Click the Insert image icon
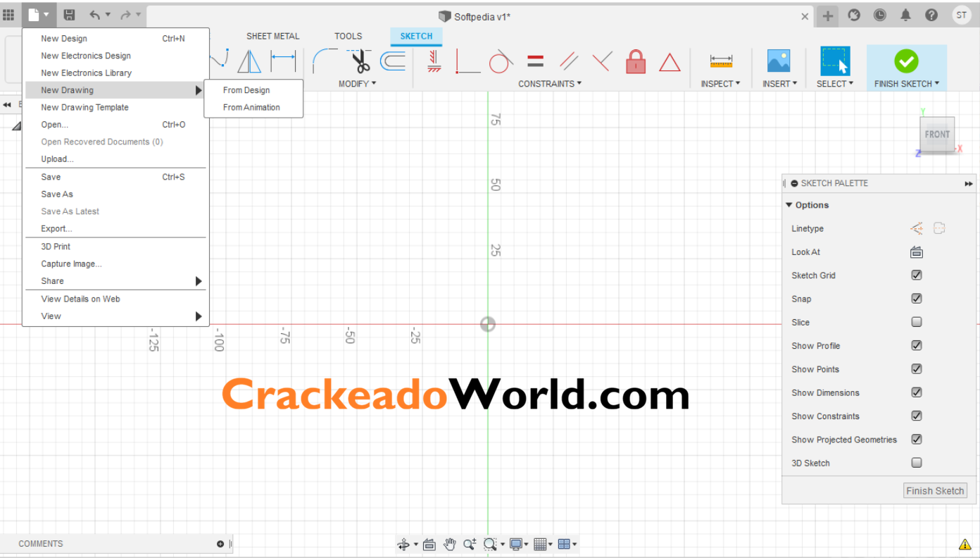This screenshot has height=558, width=980. click(779, 61)
